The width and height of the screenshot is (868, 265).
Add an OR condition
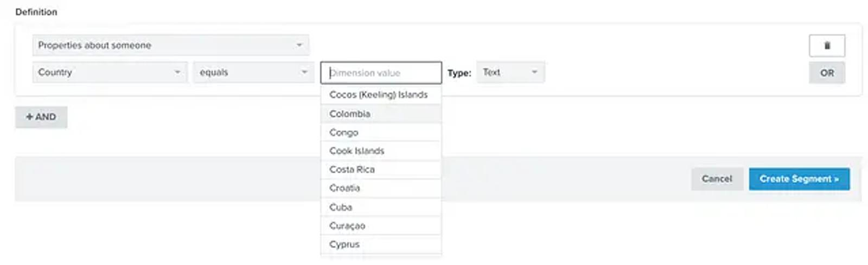tap(827, 73)
